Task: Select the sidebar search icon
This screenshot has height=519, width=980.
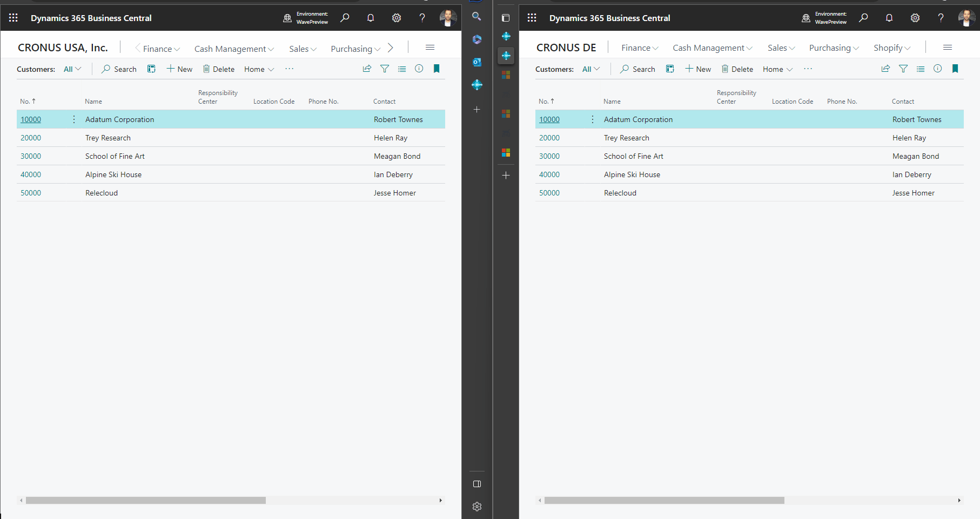Action: coord(476,17)
